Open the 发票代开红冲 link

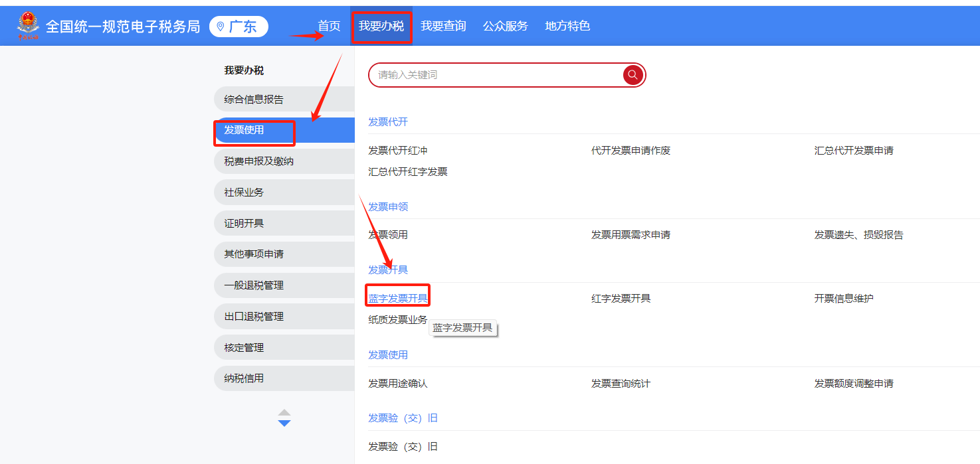click(398, 151)
